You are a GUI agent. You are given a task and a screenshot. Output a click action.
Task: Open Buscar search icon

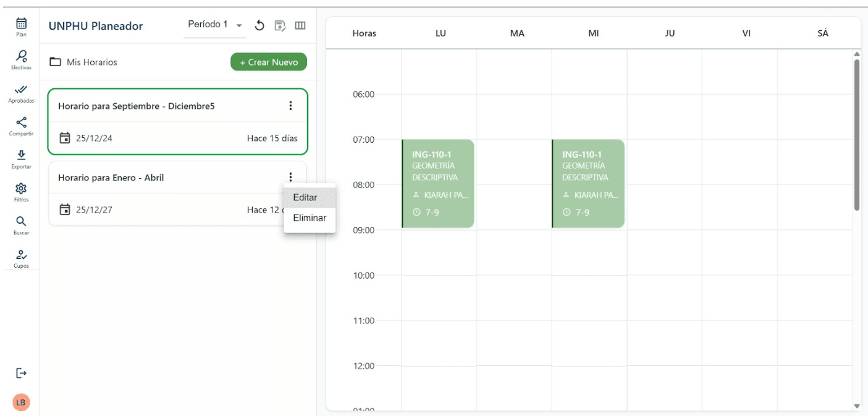[21, 221]
